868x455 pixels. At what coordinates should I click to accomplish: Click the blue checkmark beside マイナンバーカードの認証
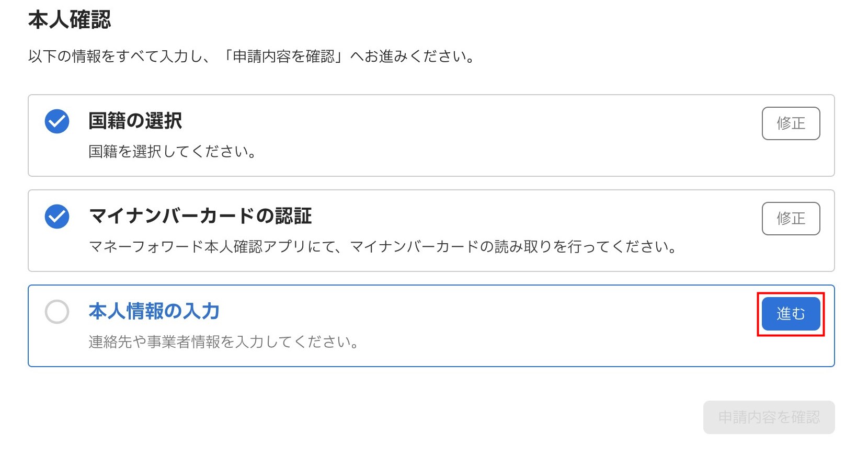57,217
